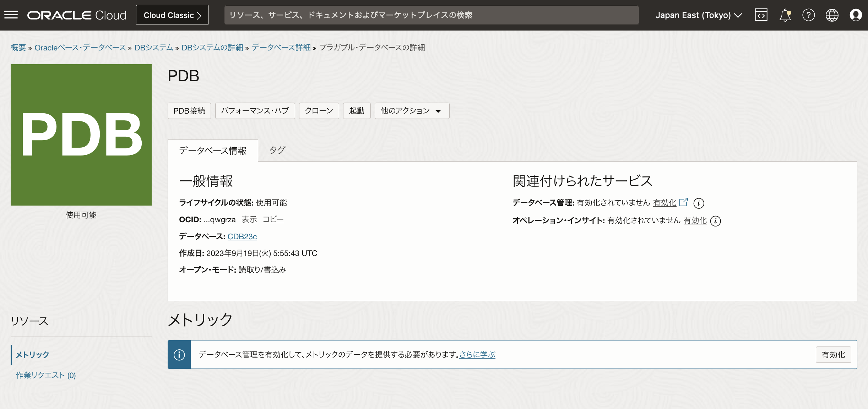Copy the OCID using コピー link
This screenshot has height=409, width=868.
(x=273, y=219)
